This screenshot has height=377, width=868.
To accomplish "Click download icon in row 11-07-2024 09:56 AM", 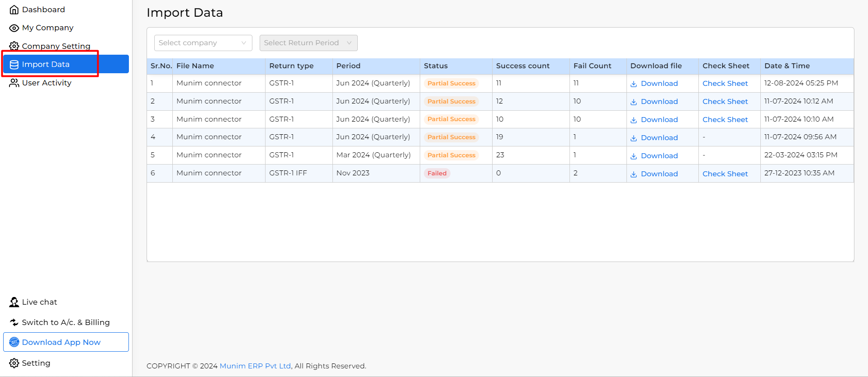I will coord(634,138).
